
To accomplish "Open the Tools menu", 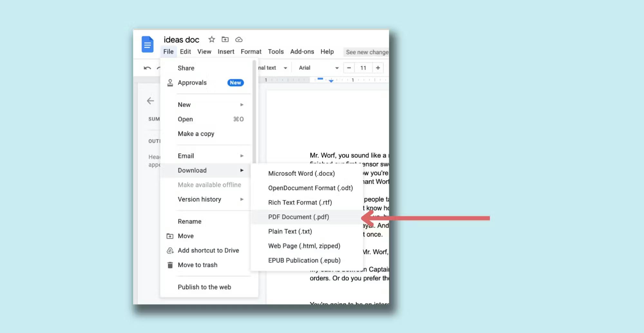I will click(275, 52).
